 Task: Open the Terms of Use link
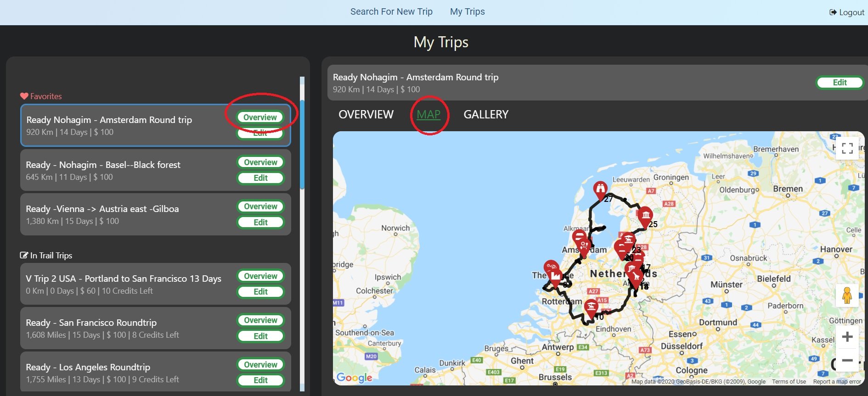789,381
